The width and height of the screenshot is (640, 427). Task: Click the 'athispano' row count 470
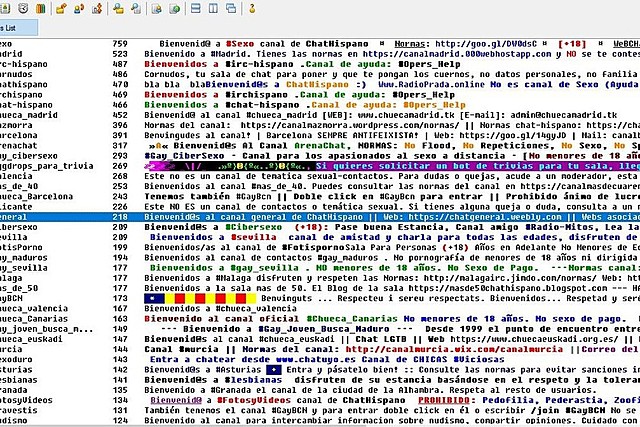click(120, 85)
